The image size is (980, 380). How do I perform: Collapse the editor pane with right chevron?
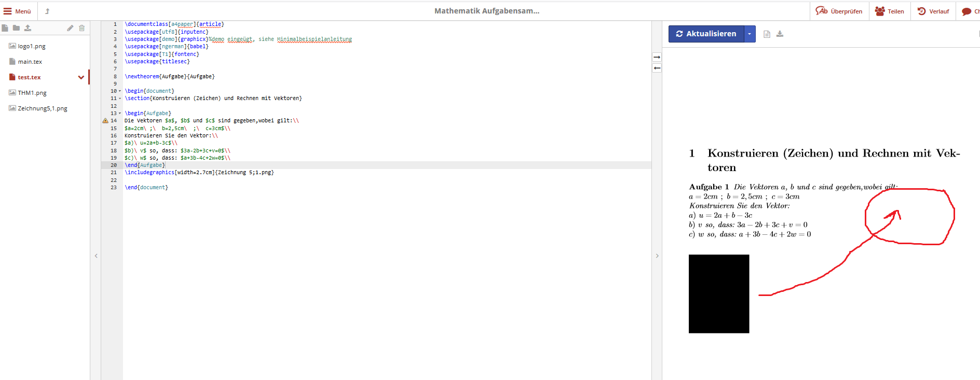[x=657, y=256]
